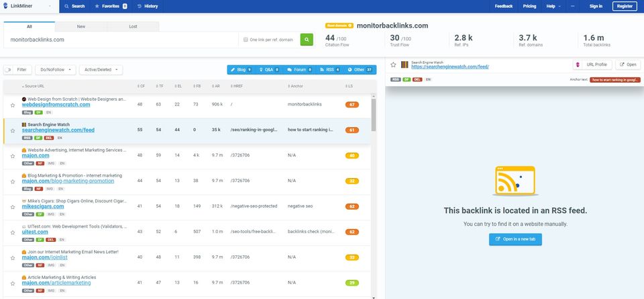Star the uitest.com row
This screenshot has width=644, height=299.
click(13, 232)
